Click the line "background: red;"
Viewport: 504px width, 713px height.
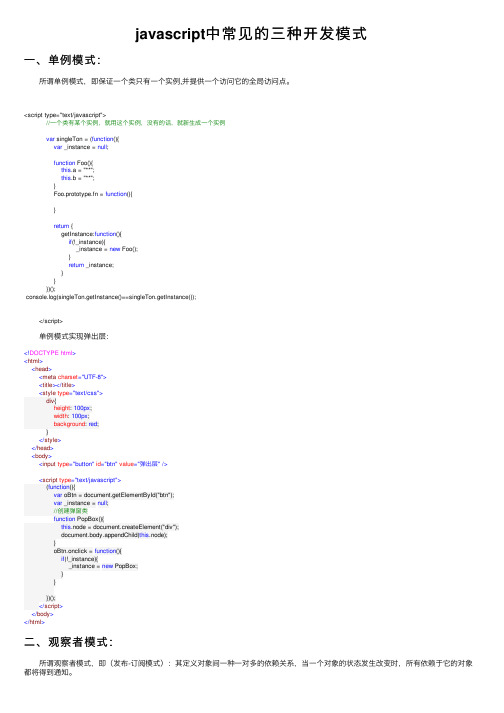76,424
